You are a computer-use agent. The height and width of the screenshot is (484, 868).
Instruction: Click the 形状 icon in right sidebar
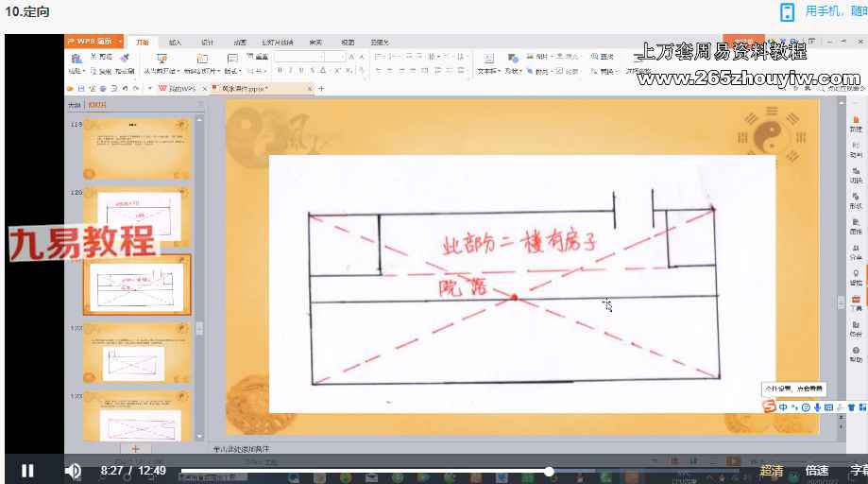point(856,200)
